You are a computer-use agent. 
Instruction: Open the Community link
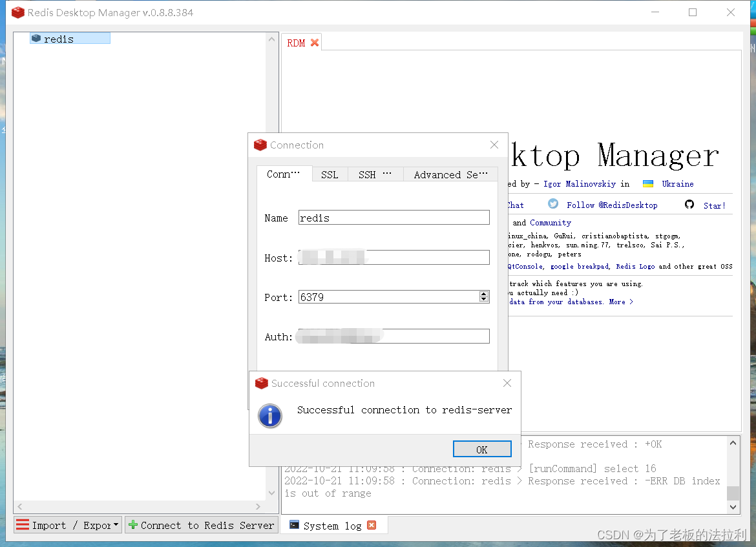pyautogui.click(x=550, y=223)
